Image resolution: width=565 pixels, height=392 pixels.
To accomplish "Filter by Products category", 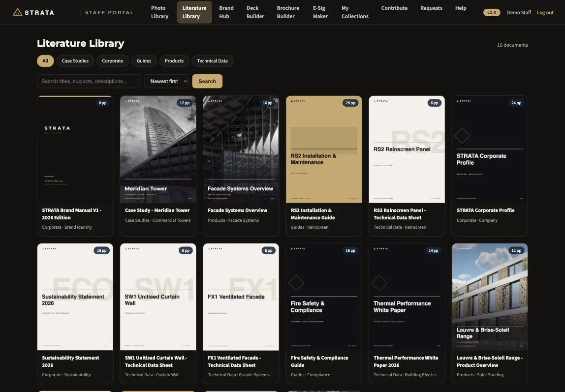I will pos(174,61).
